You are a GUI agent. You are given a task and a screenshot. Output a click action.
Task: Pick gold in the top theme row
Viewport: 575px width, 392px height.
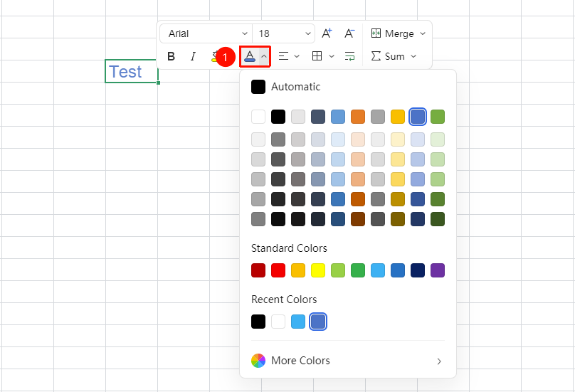coord(398,117)
